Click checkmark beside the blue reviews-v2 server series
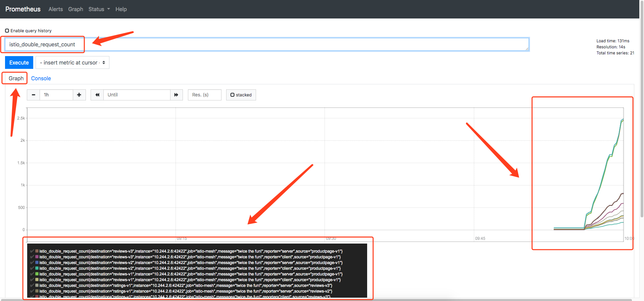This screenshot has height=301, width=644. coord(32,263)
